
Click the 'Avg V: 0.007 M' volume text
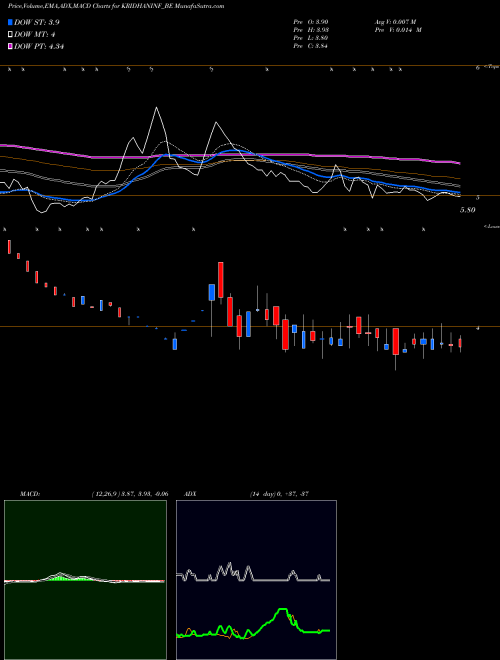click(x=396, y=21)
